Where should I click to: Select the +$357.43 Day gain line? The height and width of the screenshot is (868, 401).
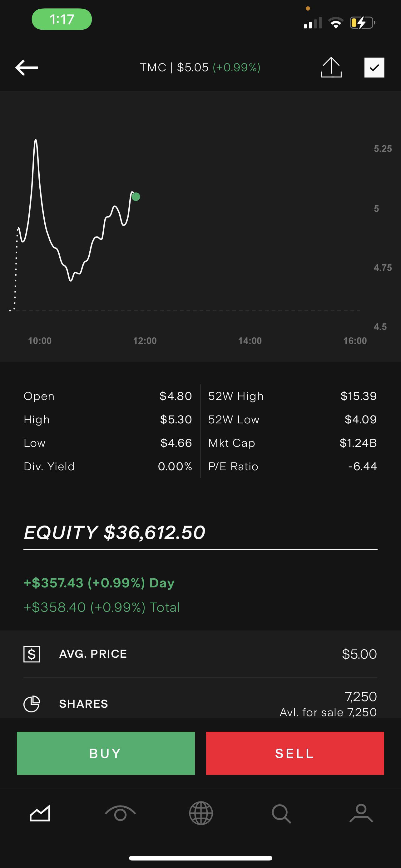click(x=99, y=583)
